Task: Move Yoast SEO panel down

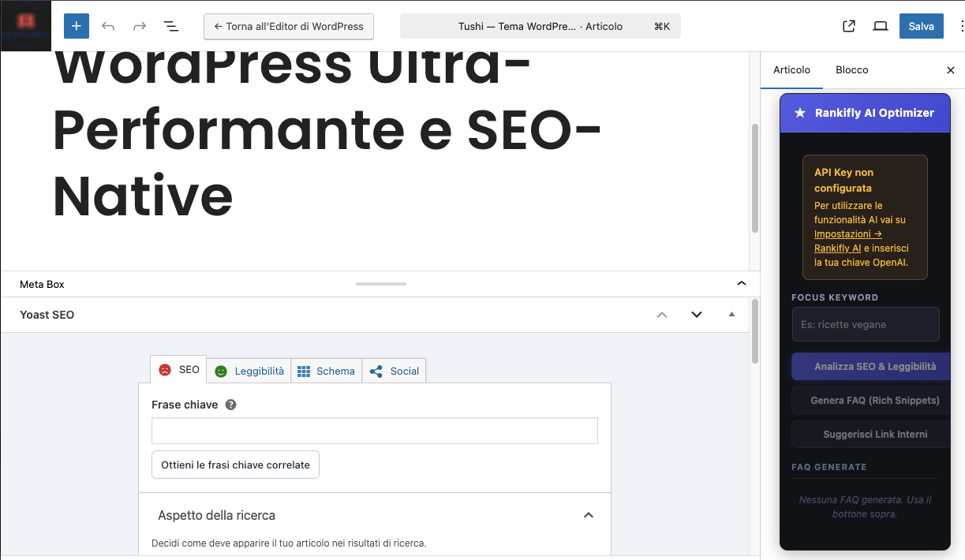Action: tap(697, 315)
